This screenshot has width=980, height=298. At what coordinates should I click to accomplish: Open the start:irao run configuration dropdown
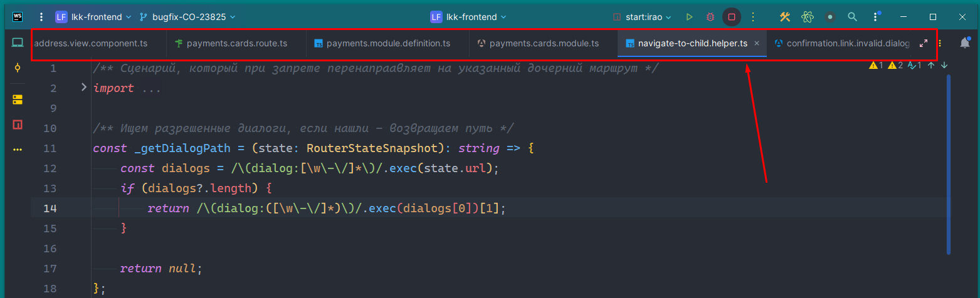(642, 17)
